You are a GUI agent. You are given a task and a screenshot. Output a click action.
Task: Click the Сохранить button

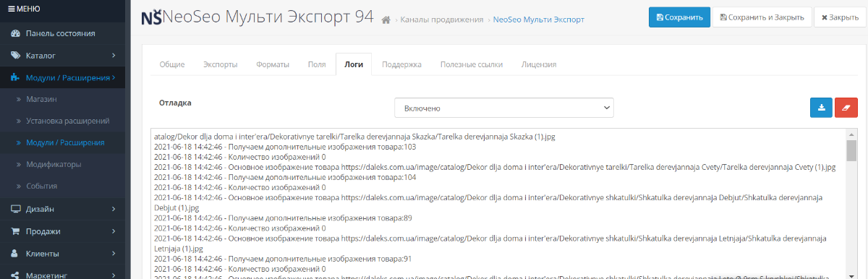tap(679, 17)
